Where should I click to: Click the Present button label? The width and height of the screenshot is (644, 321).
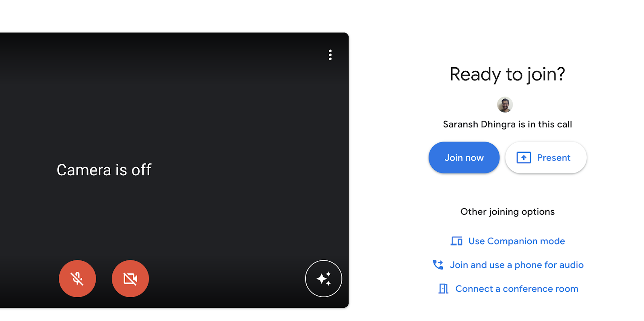553,158
